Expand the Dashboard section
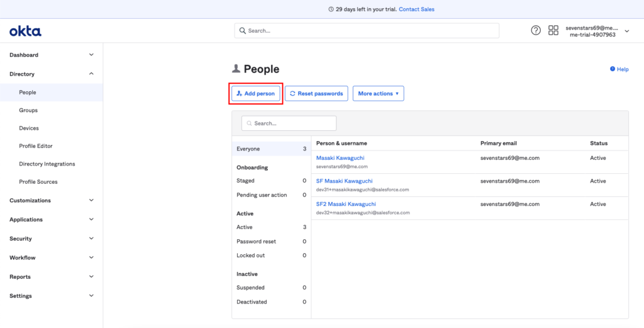Screen dimensions: 644x328 click(x=91, y=55)
